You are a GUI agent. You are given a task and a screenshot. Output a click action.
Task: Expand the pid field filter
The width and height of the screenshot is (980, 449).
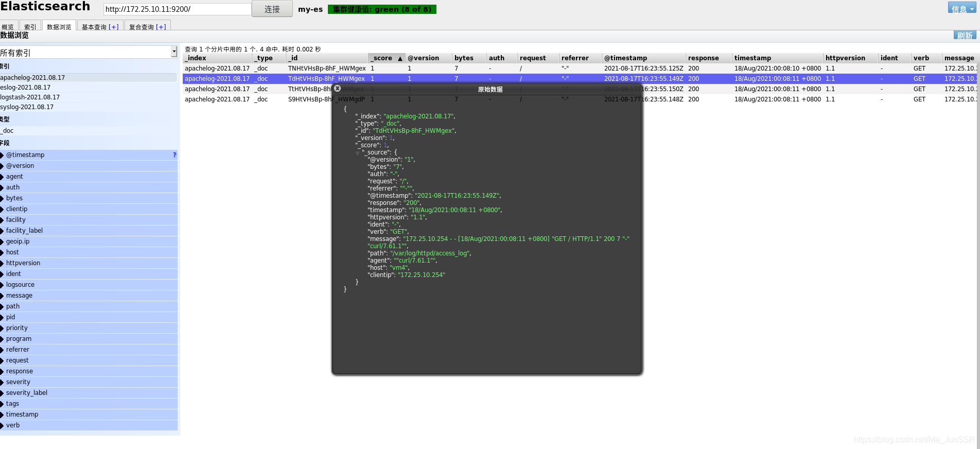point(89,317)
